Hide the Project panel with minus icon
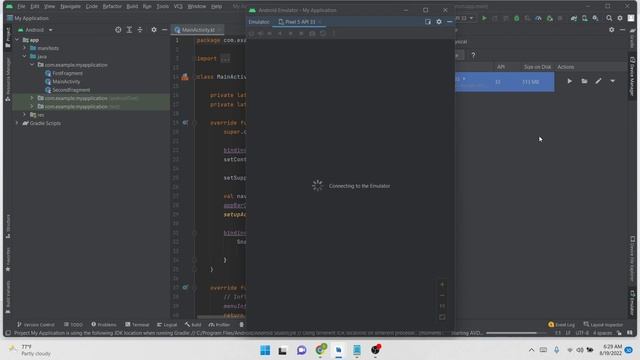This screenshot has height=360, width=640. click(x=164, y=30)
